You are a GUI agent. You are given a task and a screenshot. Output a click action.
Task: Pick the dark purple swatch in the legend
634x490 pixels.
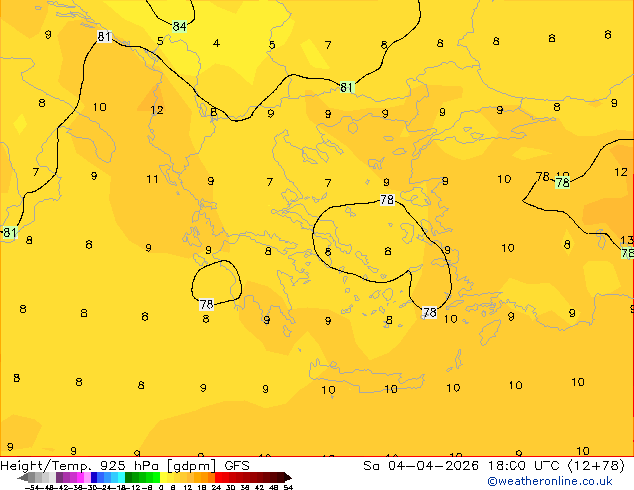(x=59, y=477)
